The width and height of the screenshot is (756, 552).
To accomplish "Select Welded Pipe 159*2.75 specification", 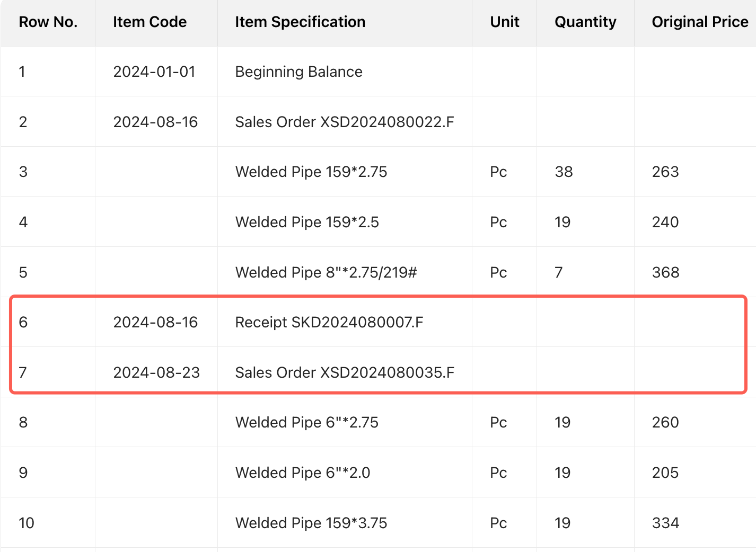I will (x=311, y=172).
